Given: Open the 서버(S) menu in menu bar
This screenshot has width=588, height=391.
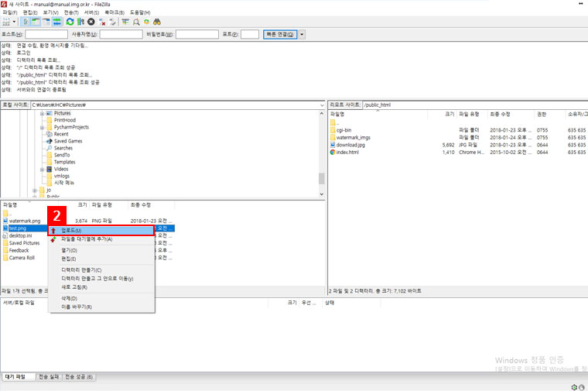Looking at the screenshot, I should click(x=91, y=12).
